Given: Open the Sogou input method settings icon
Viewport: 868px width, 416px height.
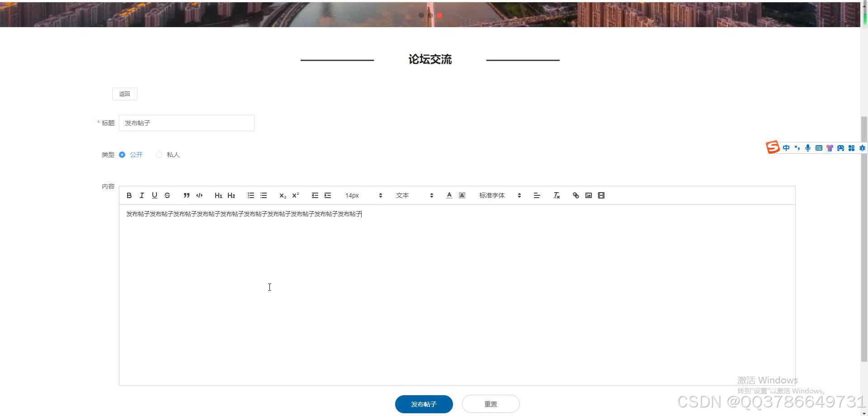Looking at the screenshot, I should pyautogui.click(x=862, y=148).
